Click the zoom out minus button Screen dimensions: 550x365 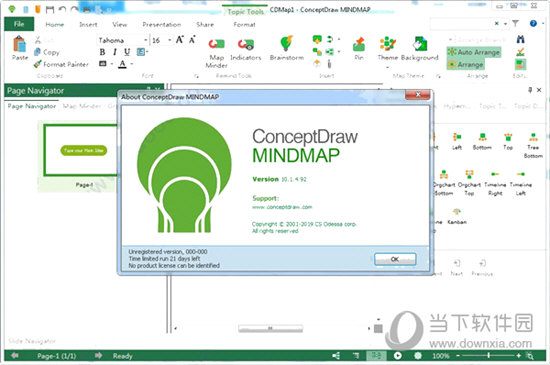point(458,356)
